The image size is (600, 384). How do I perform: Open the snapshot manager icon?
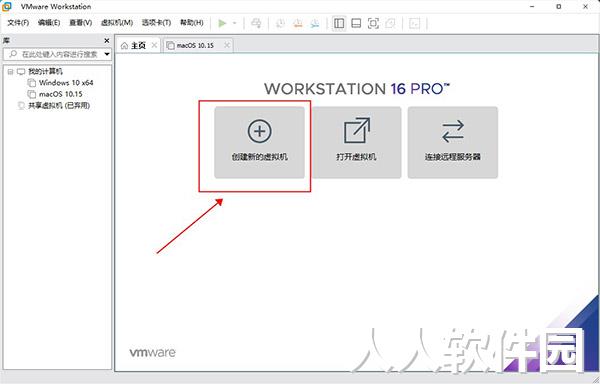click(x=315, y=23)
